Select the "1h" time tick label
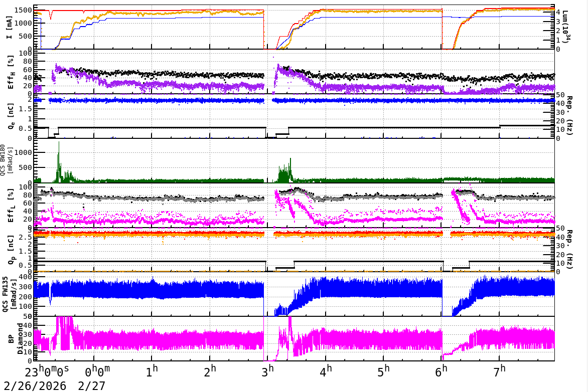Image resolution: width=588 pixels, height=392 pixels. click(152, 371)
